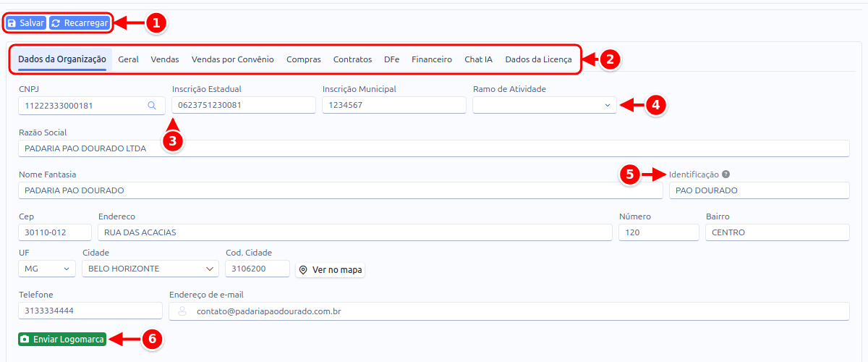Click the CNPJ search magnifier icon

[x=152, y=106]
